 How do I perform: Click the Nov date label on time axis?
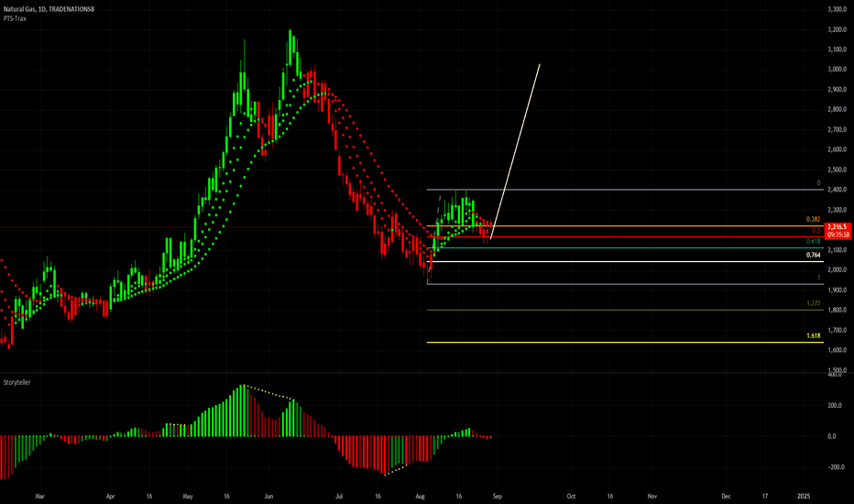pyautogui.click(x=651, y=497)
